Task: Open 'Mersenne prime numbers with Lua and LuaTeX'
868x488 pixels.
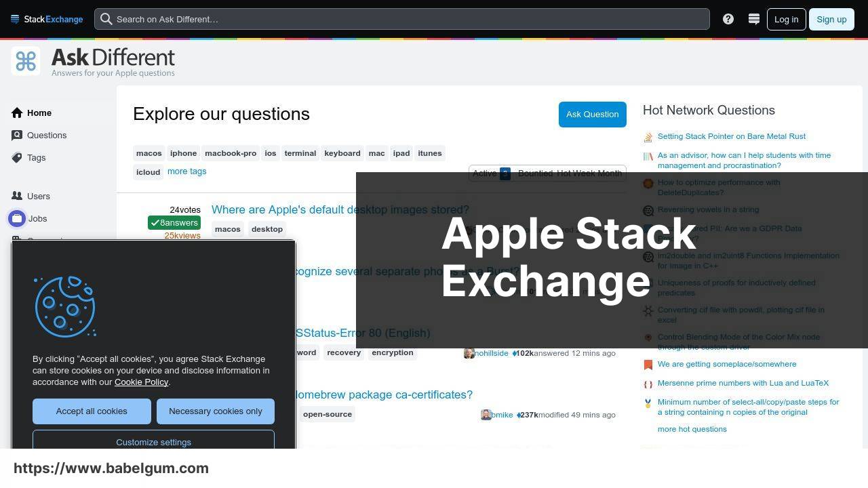Action: (743, 383)
